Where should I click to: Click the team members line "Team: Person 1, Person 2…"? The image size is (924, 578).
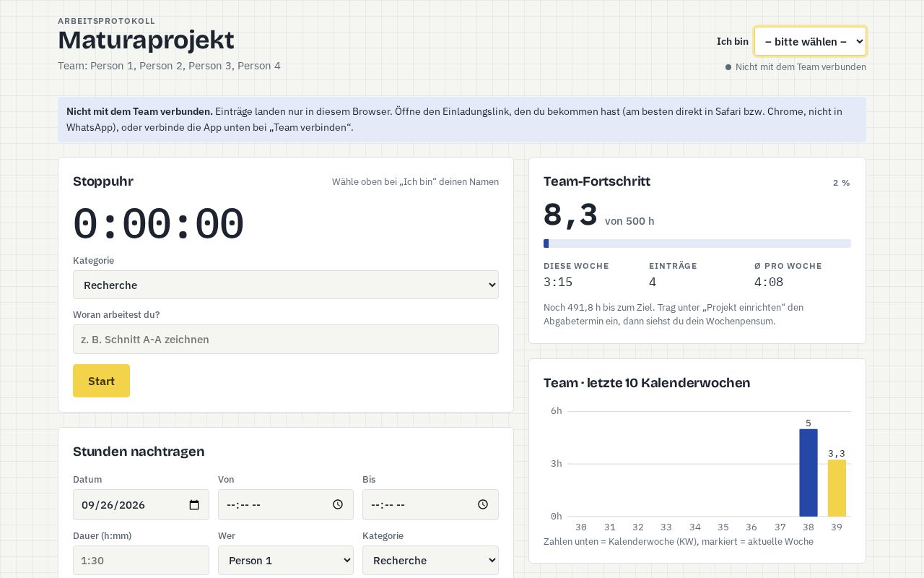pos(169,66)
